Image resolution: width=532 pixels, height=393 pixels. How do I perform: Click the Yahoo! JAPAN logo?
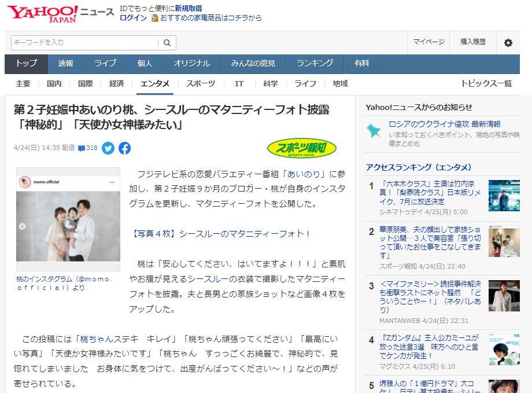[x=42, y=14]
